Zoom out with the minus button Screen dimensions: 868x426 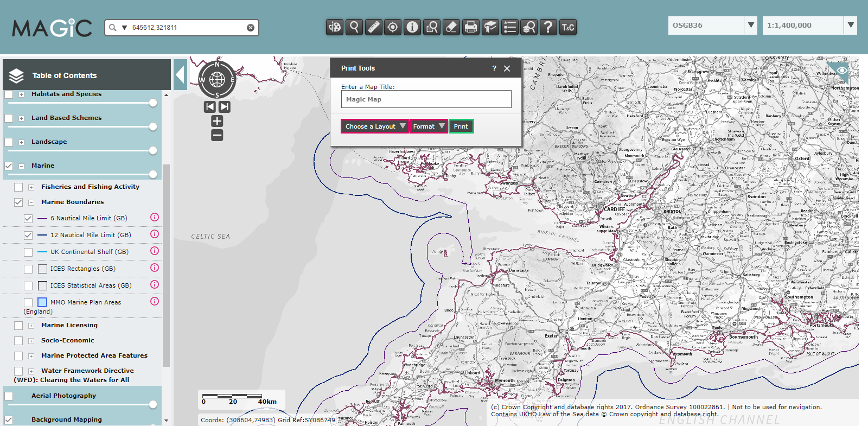(217, 135)
